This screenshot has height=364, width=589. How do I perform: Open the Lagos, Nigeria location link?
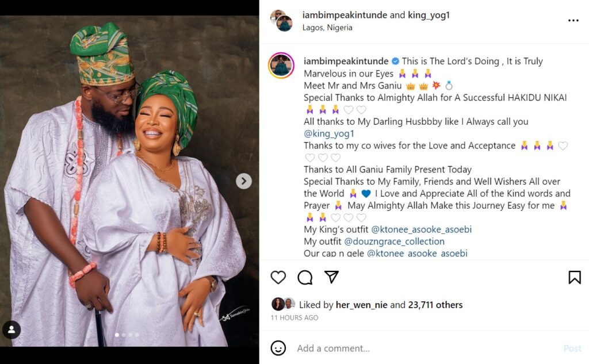[328, 28]
